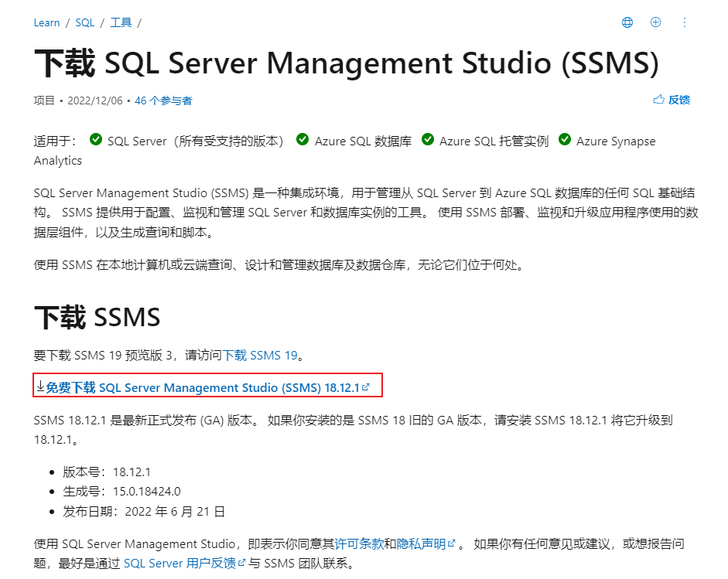
Task: Open the 46 个参与者 contributors link
Action: (163, 100)
